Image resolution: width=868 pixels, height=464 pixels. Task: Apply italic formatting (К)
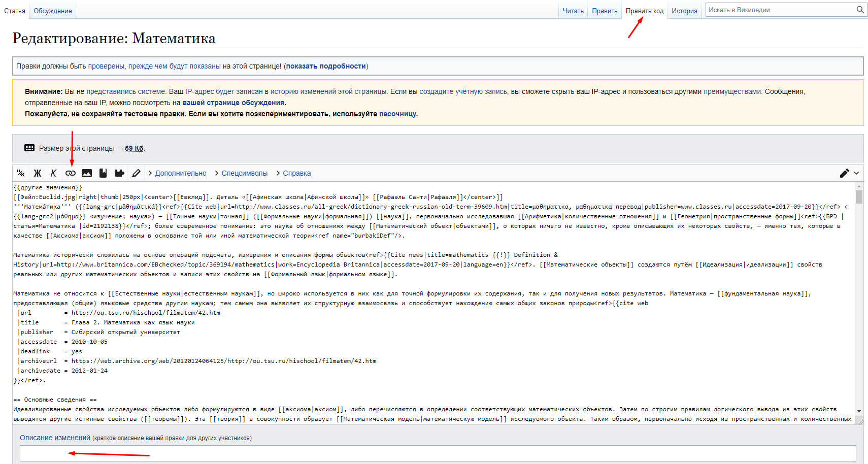click(53, 173)
